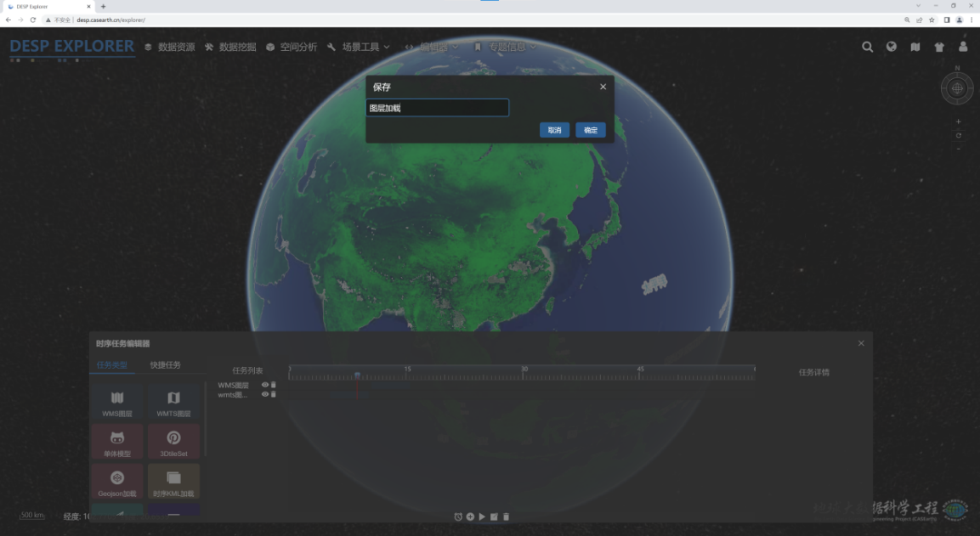Click the search magnifier icon in header
Screen dimensions: 980x536
click(867, 48)
